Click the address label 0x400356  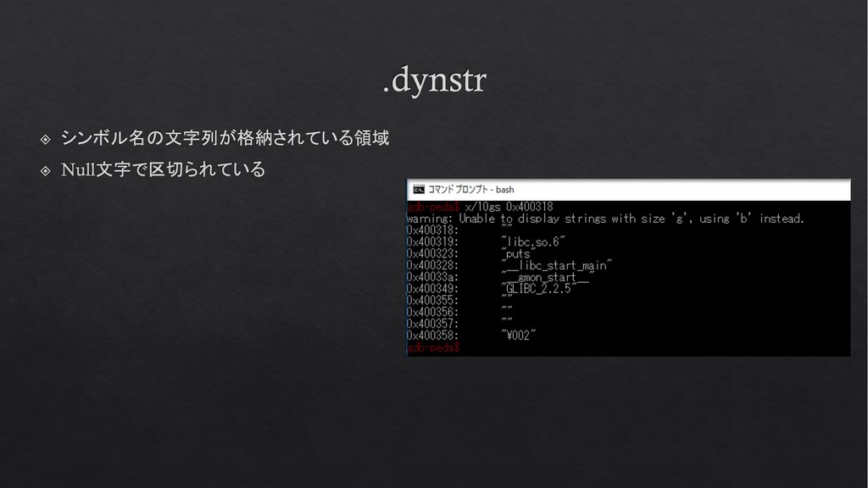point(432,312)
